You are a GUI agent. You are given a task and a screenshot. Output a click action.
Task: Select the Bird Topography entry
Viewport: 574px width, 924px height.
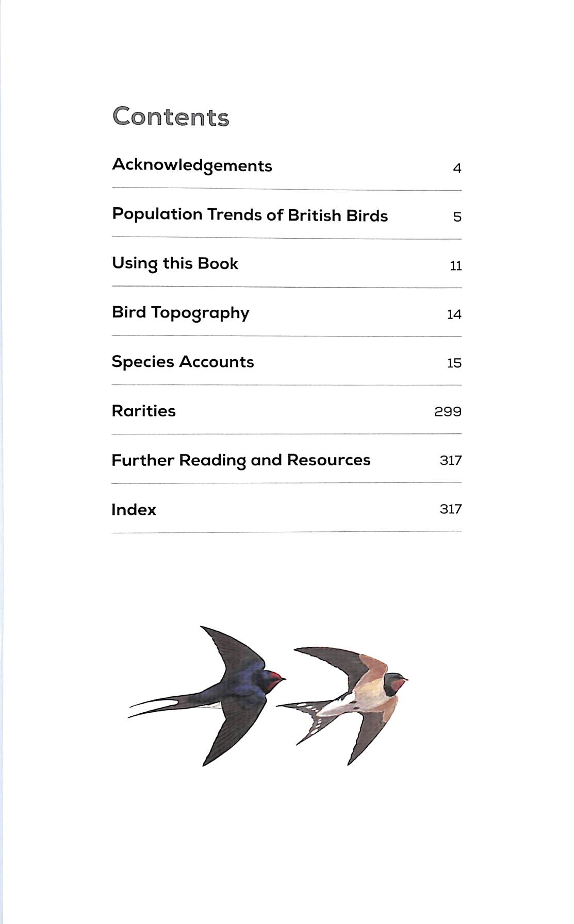tap(181, 313)
